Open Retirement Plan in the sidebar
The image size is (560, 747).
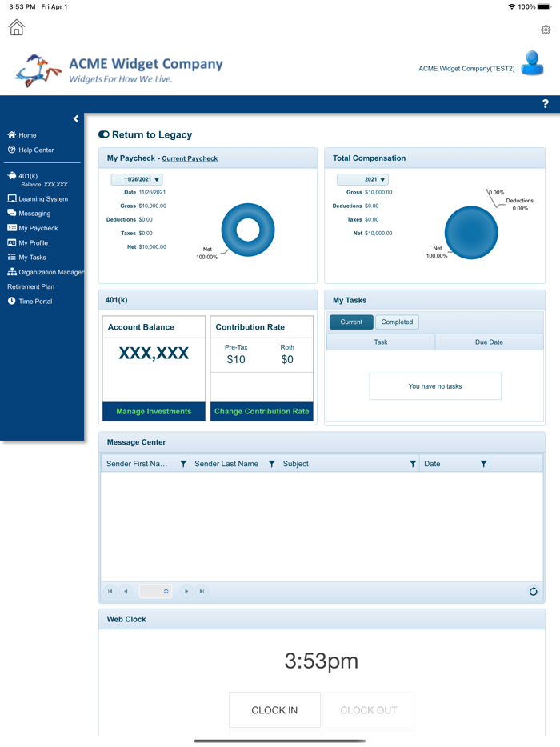[31, 286]
